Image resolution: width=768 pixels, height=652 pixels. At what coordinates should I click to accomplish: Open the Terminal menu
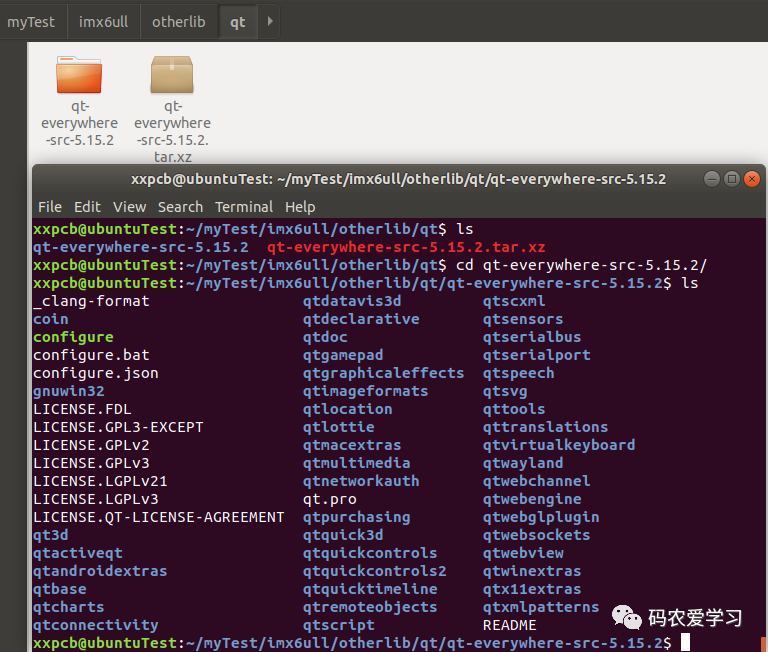tap(244, 207)
